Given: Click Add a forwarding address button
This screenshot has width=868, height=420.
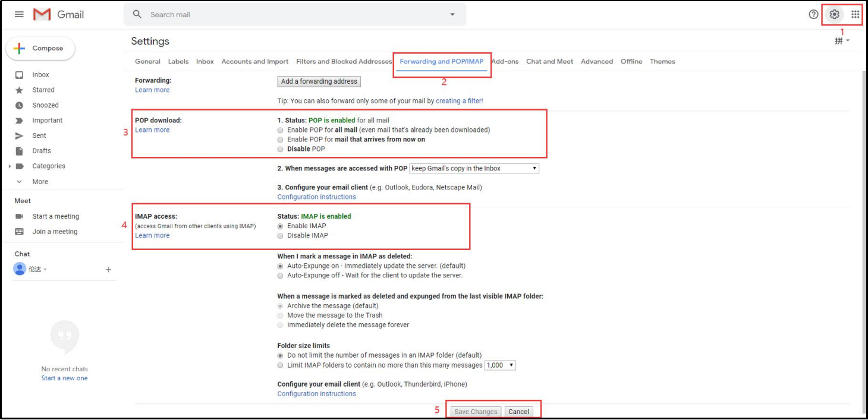Looking at the screenshot, I should coord(319,81).
